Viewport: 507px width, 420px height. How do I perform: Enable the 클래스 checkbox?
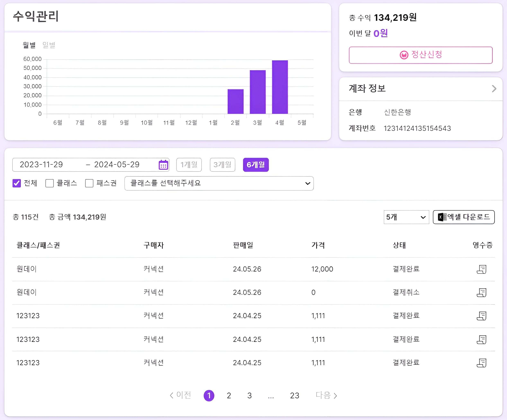coord(50,183)
